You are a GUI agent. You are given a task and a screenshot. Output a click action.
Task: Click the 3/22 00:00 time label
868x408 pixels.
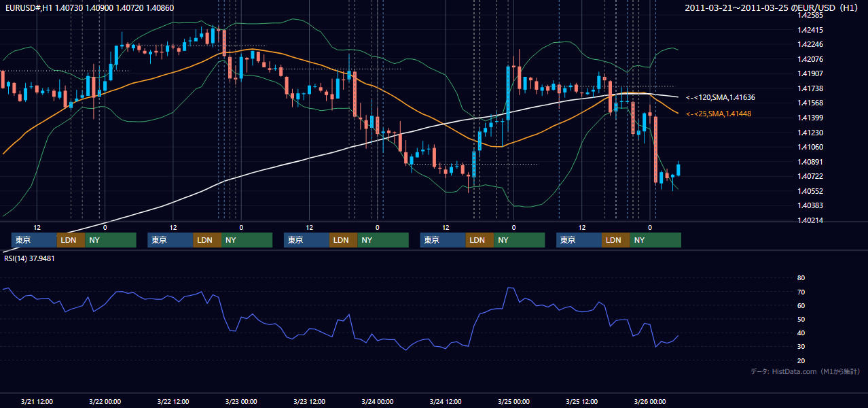coord(105,402)
